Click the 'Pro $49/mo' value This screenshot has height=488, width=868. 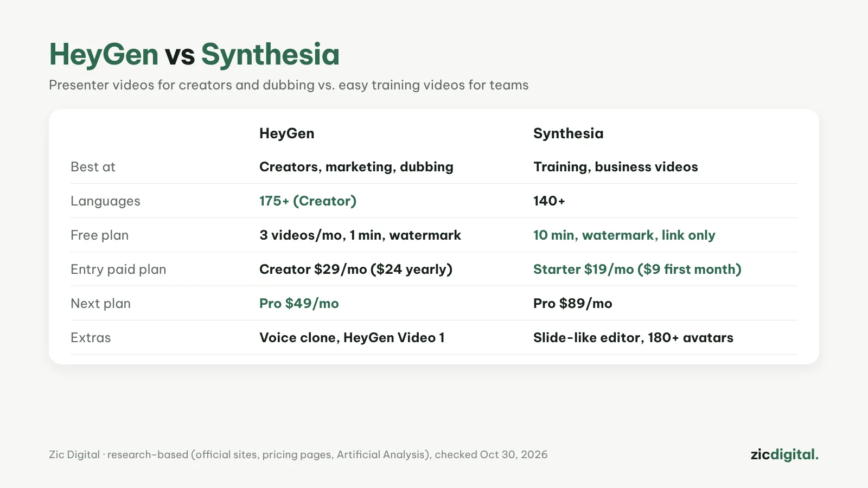[x=299, y=304]
